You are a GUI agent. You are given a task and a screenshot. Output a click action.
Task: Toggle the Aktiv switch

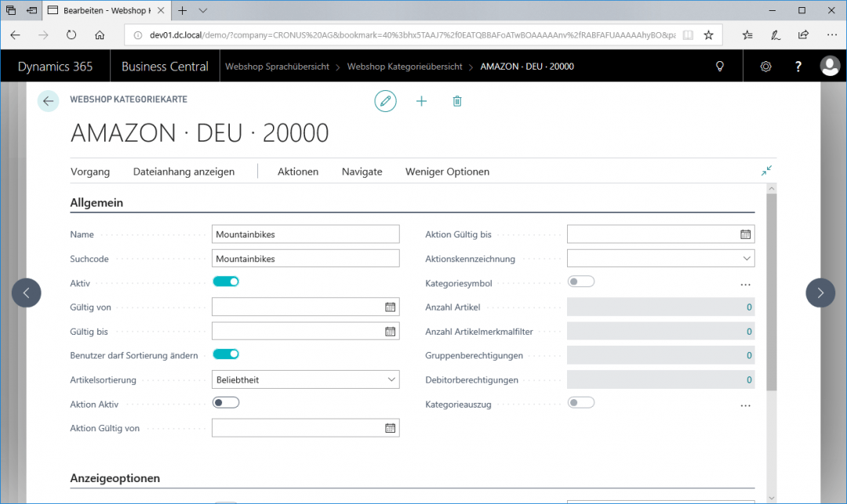tap(226, 281)
